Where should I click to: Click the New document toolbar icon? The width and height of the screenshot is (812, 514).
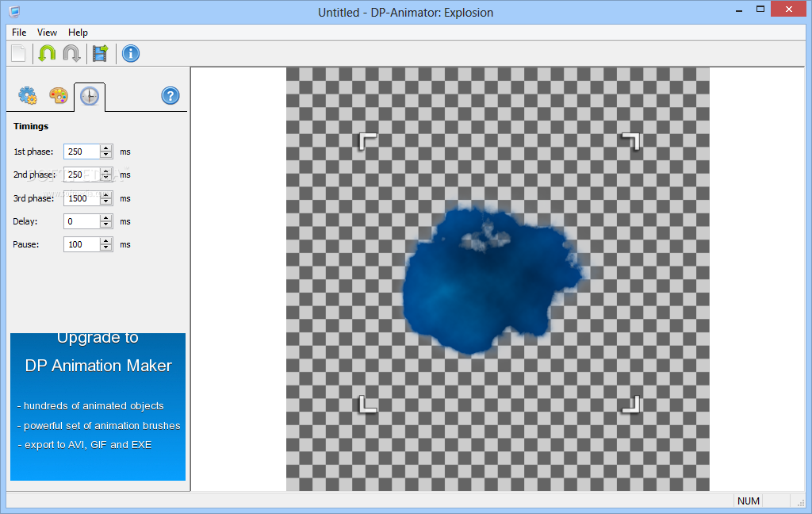(19, 53)
